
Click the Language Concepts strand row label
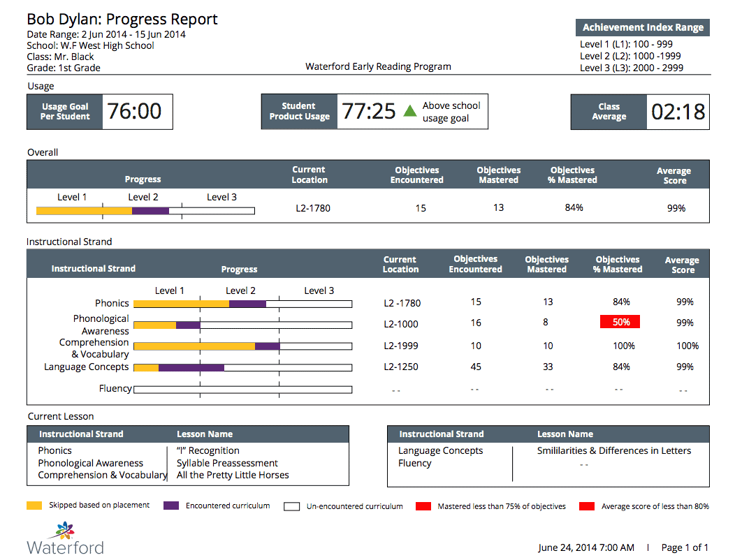86,367
